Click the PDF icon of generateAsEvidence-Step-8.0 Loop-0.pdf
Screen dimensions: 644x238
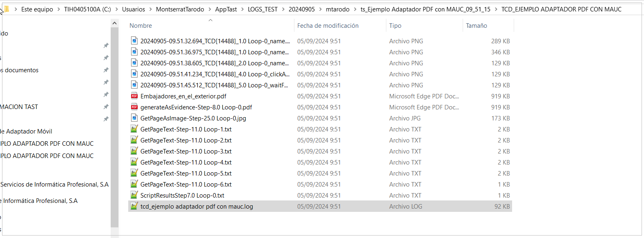pos(134,107)
